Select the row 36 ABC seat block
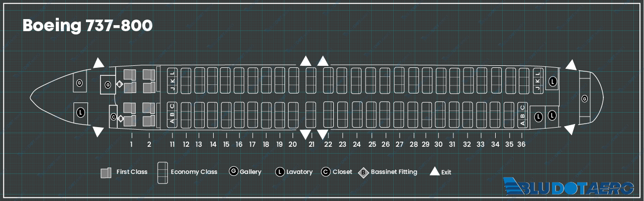 click(522, 115)
